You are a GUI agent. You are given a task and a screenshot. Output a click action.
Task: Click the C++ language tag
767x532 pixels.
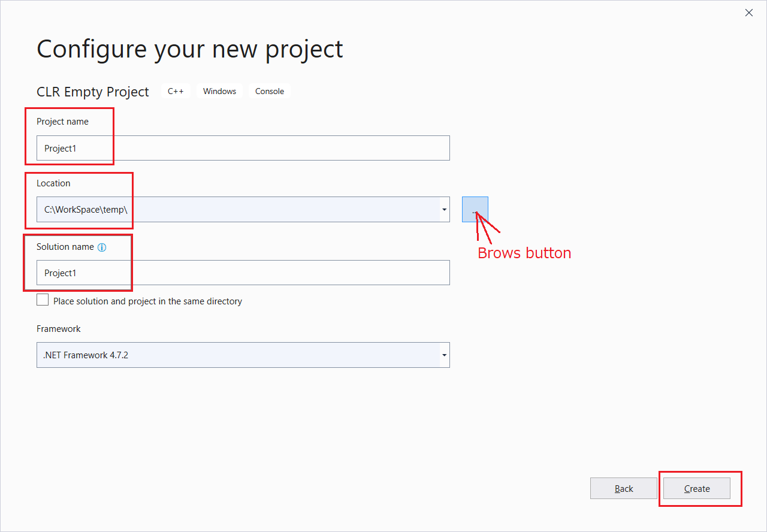pyautogui.click(x=176, y=91)
